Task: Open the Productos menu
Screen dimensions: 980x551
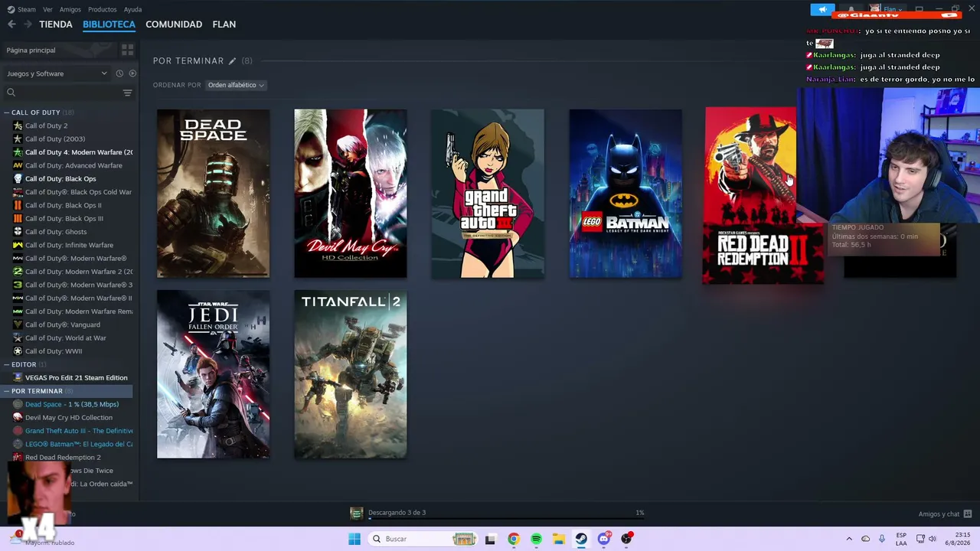Action: pyautogui.click(x=102, y=9)
